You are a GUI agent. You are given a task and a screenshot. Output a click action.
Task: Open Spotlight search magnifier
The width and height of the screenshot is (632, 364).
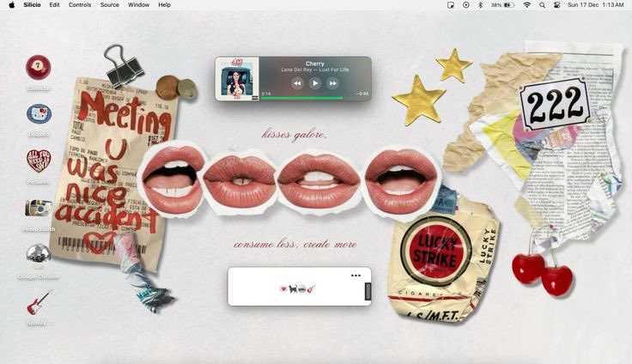pyautogui.click(x=542, y=5)
